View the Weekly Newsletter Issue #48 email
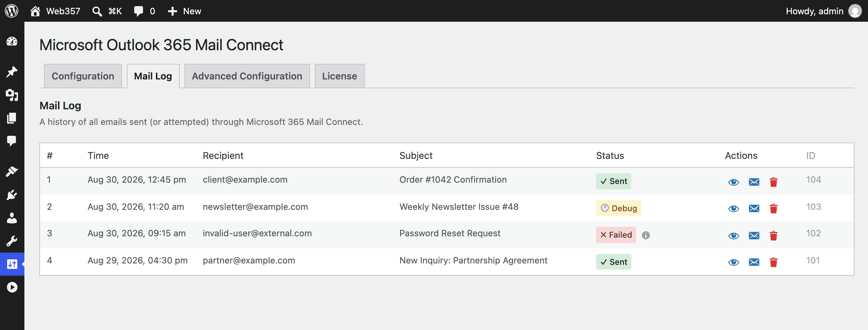Screen dimensions: 868x330 coord(734,208)
